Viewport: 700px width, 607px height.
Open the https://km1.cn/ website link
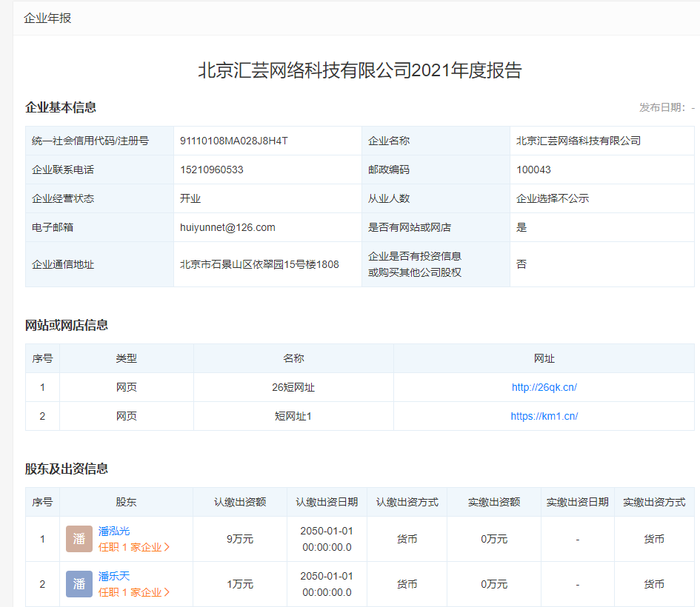pyautogui.click(x=544, y=416)
